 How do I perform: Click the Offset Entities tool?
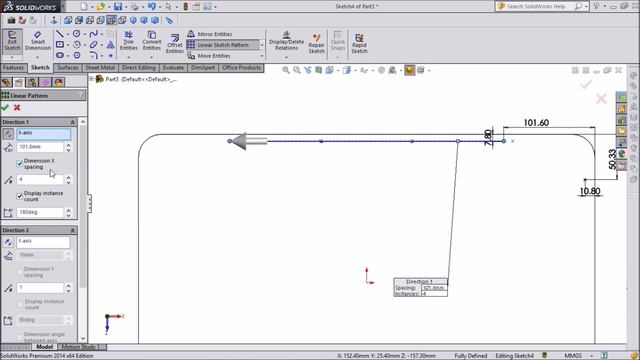tap(175, 43)
